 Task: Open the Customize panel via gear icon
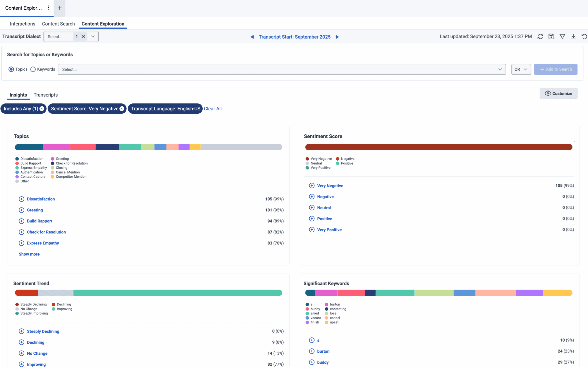click(x=548, y=94)
